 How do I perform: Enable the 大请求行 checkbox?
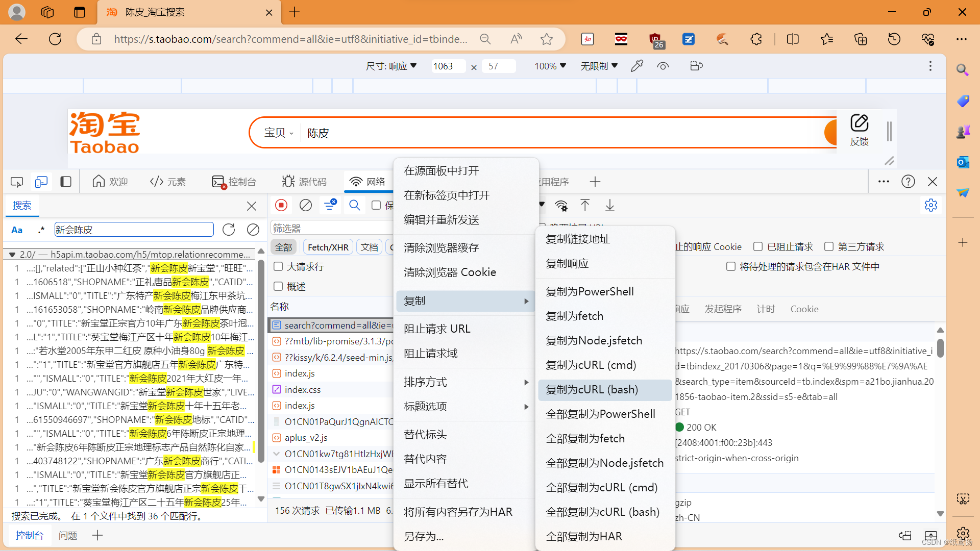point(278,266)
